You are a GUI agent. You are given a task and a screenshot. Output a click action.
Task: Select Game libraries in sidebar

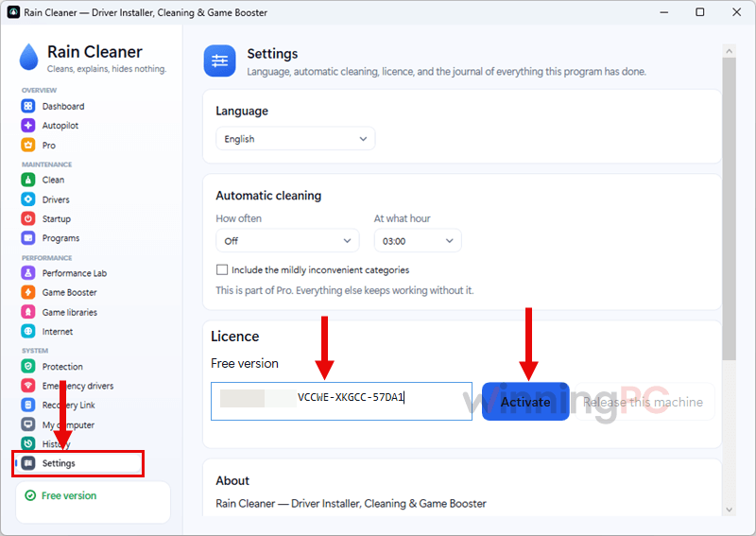[69, 312]
